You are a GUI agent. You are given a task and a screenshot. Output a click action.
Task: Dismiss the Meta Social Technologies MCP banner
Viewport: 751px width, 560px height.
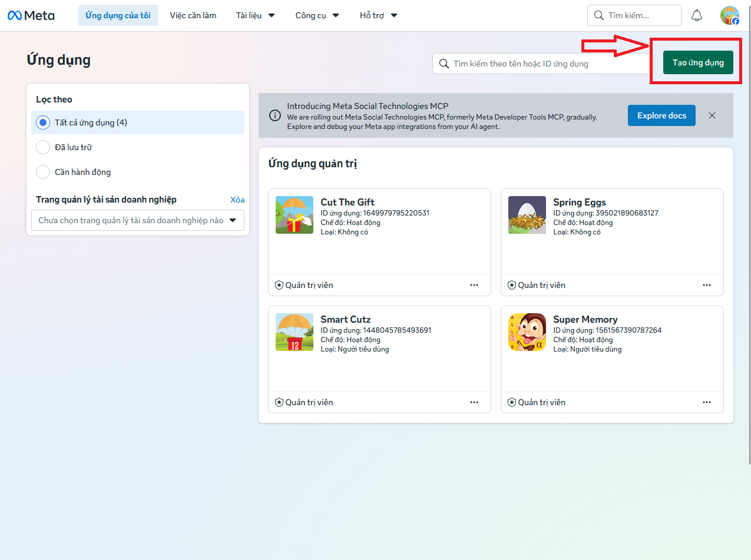[x=712, y=115]
